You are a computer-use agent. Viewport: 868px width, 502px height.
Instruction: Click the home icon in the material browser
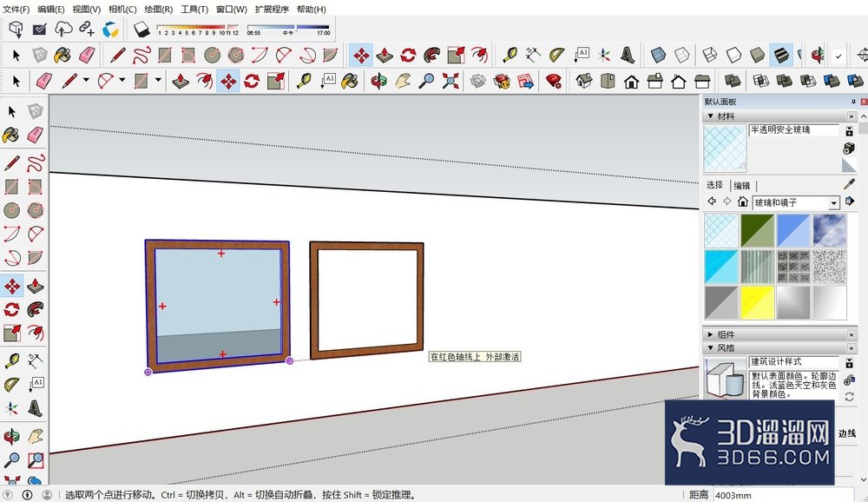coord(743,201)
